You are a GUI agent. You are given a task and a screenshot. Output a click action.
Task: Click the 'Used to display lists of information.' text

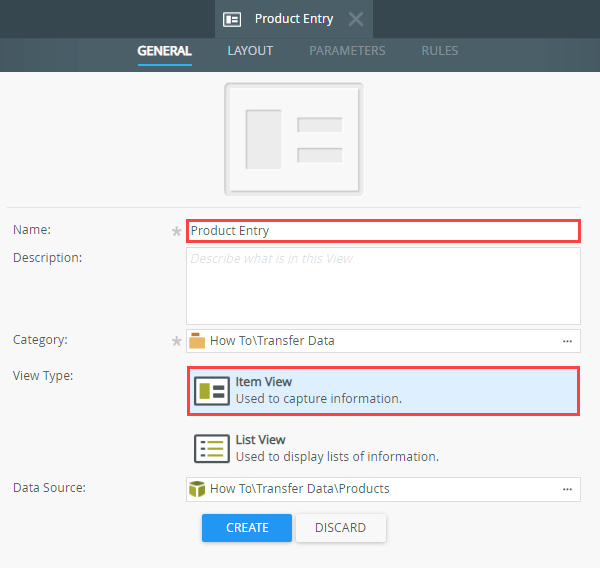[337, 457]
